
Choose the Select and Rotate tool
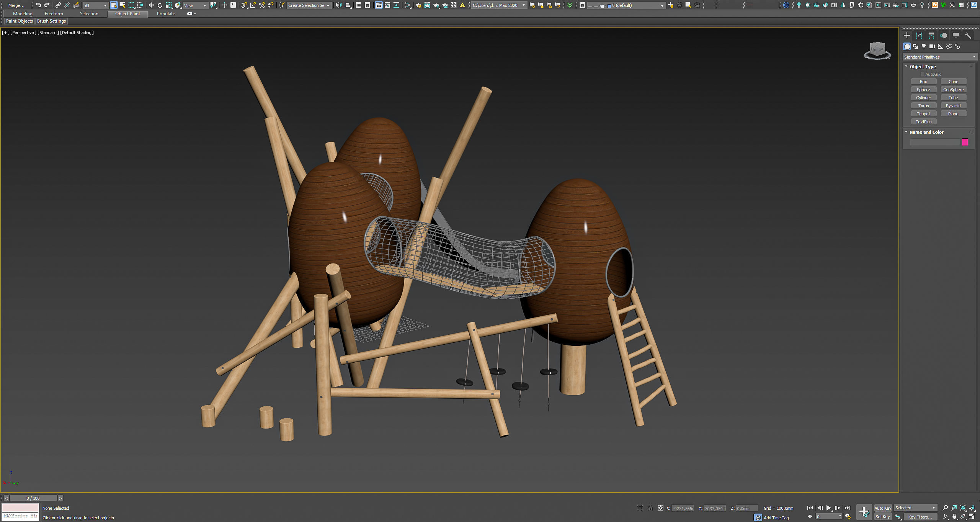coord(160,5)
